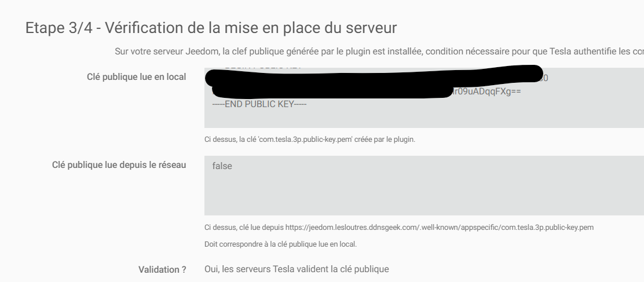This screenshot has width=644, height=282.
Task: Click the empty space below END PUBLIC KEY
Action: [424, 118]
